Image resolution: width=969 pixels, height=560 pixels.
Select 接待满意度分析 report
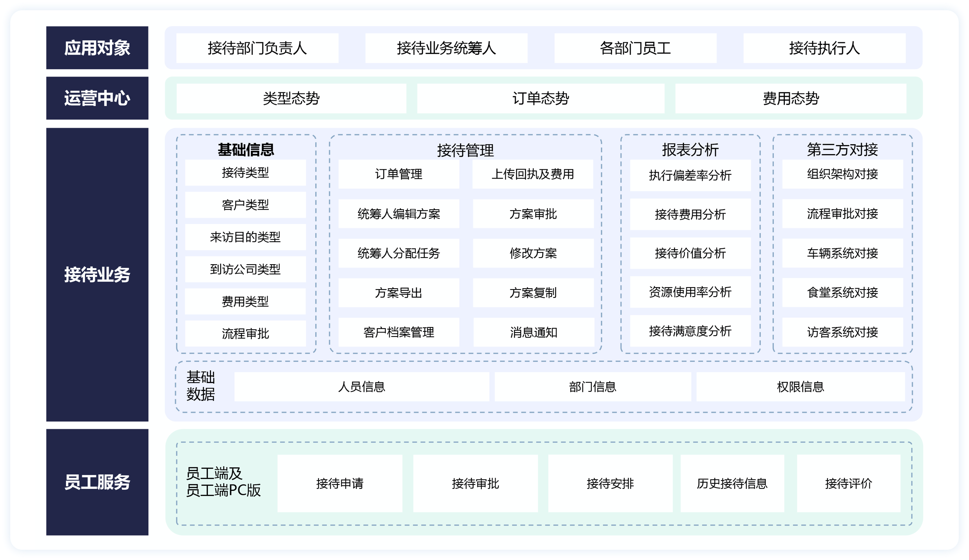(690, 331)
